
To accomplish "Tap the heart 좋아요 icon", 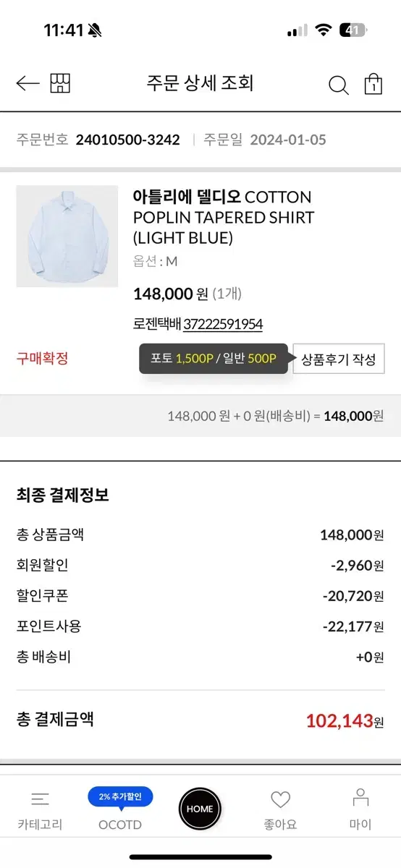I will coord(281,799).
